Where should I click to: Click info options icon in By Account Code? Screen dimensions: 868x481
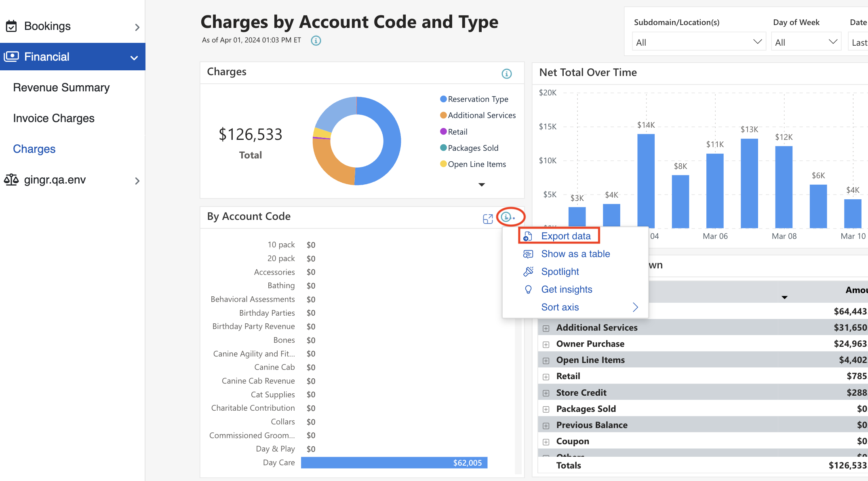click(x=506, y=217)
